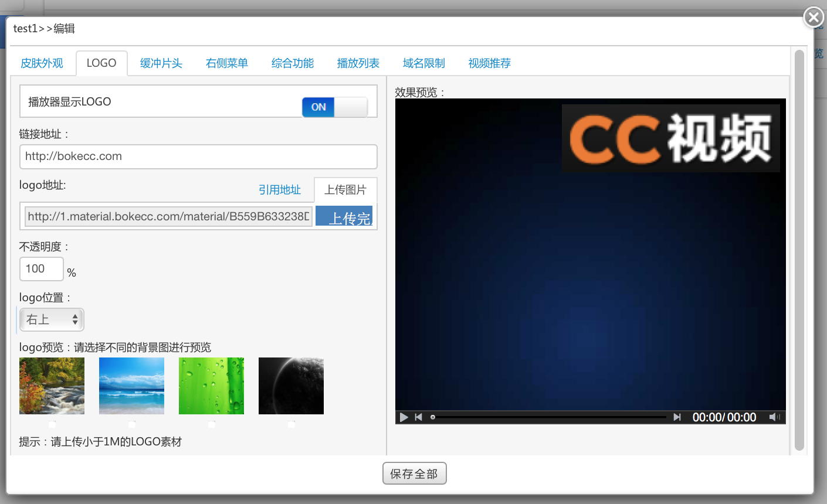Click the blue 上传完 upload button
The width and height of the screenshot is (827, 504).
[x=344, y=216]
